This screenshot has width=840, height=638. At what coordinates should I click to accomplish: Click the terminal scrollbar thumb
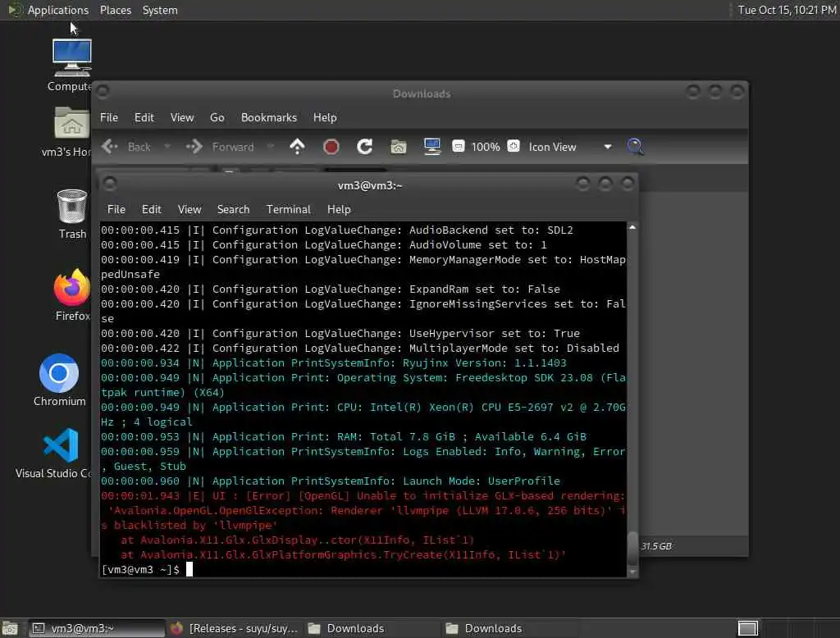[632, 548]
